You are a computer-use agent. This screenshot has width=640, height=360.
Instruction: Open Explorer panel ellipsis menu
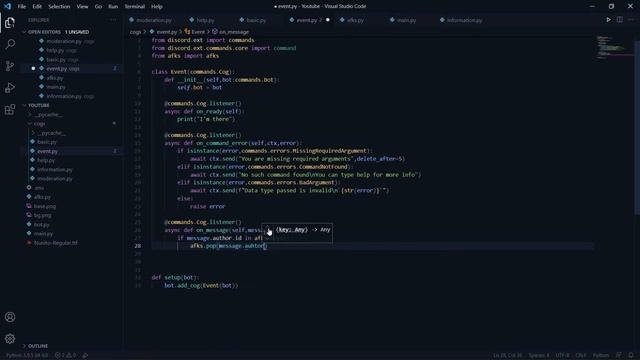point(113,20)
